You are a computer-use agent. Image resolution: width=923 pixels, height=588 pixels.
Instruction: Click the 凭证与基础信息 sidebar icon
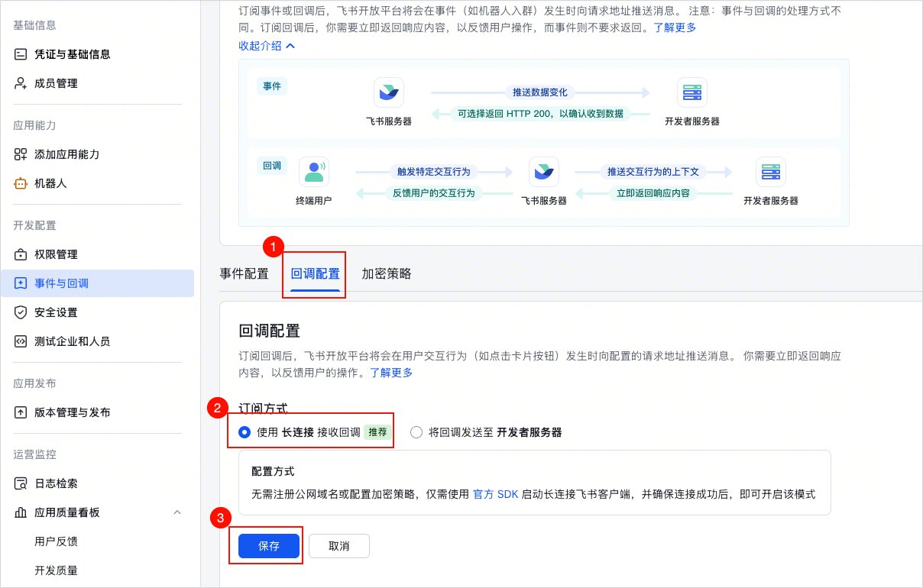[x=21, y=54]
